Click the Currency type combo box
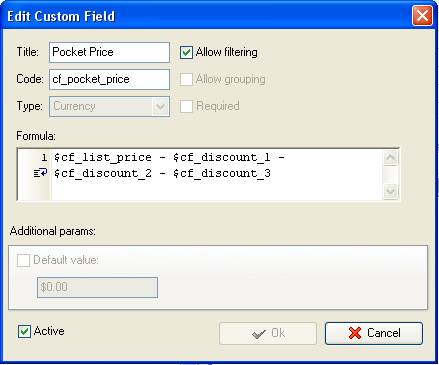439x365 pixels. [x=109, y=107]
